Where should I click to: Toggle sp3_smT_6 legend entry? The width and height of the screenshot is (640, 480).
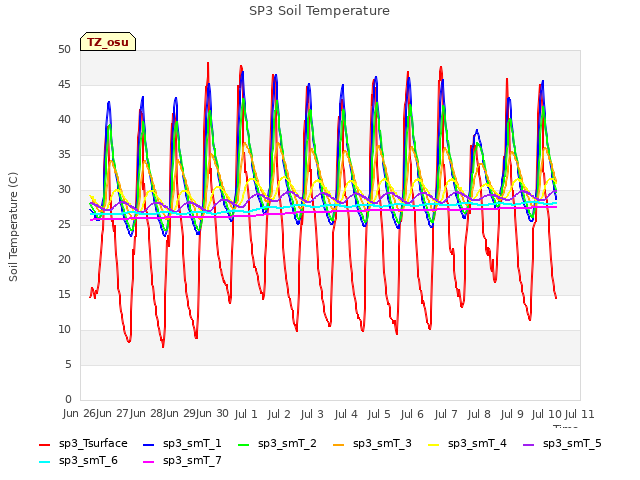(78, 460)
